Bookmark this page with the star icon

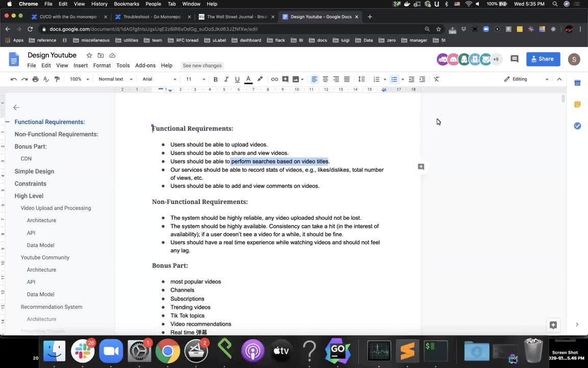pos(438,29)
